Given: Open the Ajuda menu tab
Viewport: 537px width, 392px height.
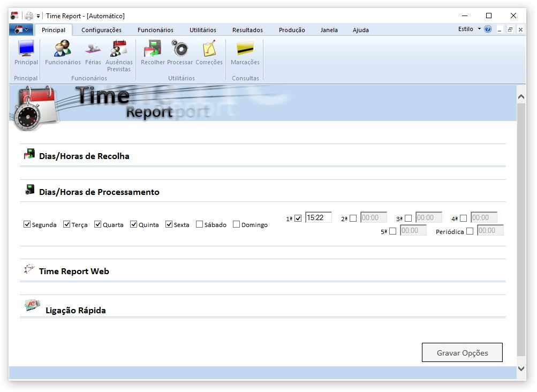Looking at the screenshot, I should tap(361, 30).
